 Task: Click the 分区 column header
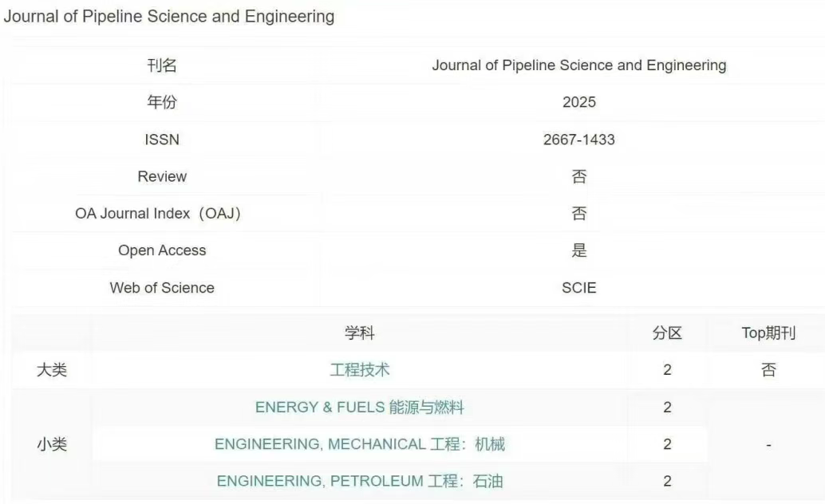click(667, 333)
